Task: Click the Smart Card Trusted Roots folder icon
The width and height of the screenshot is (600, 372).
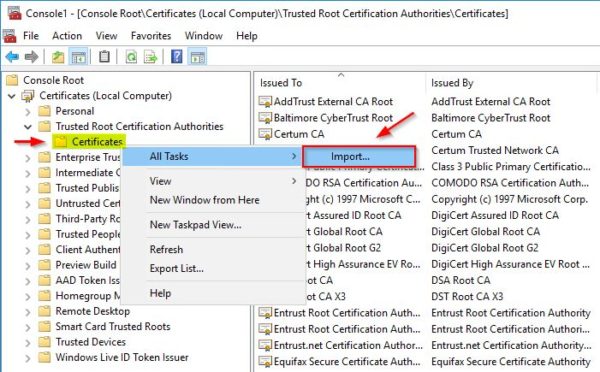Action: tap(44, 326)
